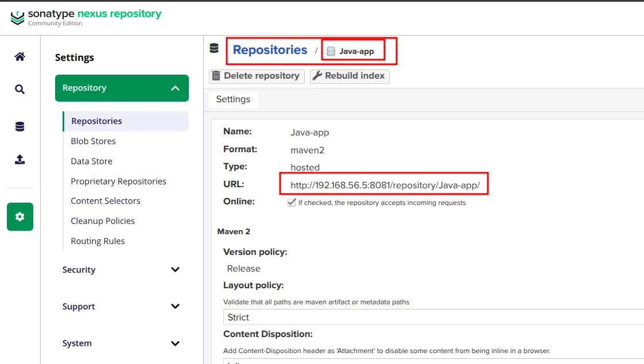The height and width of the screenshot is (364, 644).
Task: Open the search icon in sidebar
Action: click(x=20, y=89)
